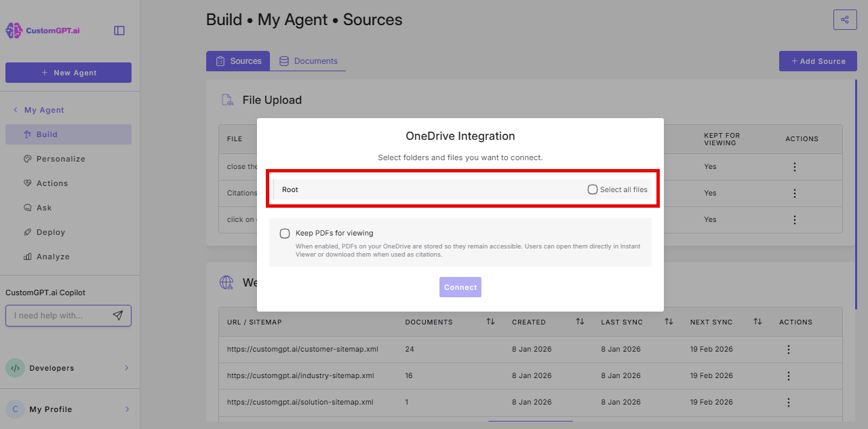This screenshot has width=868, height=429.
Task: Click the document count 16
Action: (x=410, y=375)
